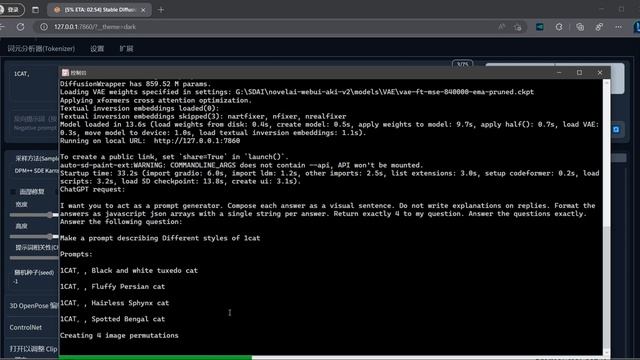This screenshot has height=360, width=640.
Task: Minimize the console window
Action: coord(559,73)
